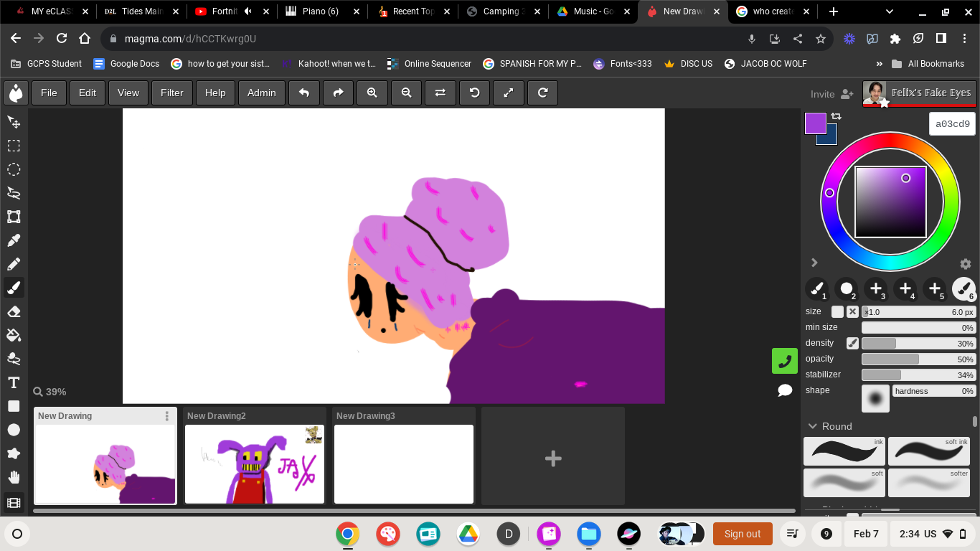Click the Undo arrow button
This screenshot has height=551, width=980.
pos(304,93)
